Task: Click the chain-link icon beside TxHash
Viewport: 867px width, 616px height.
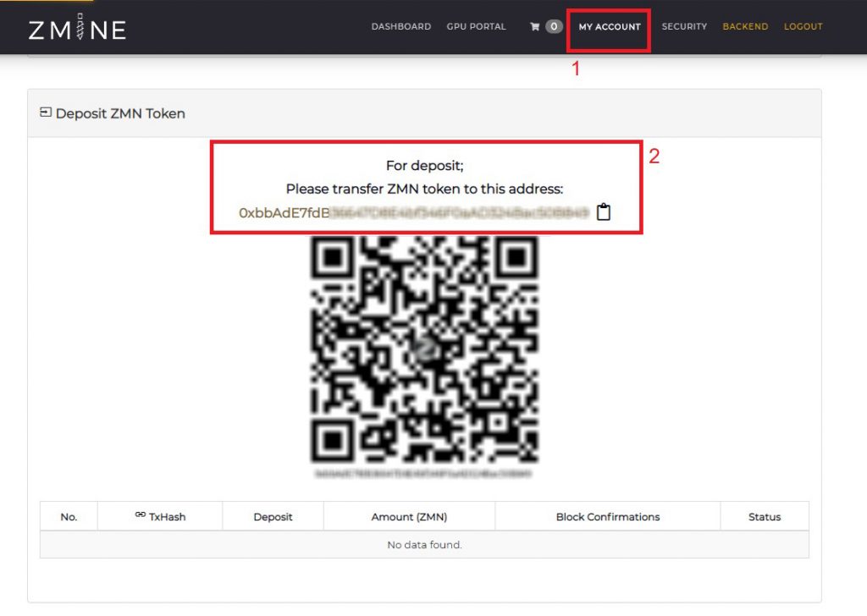Action: tap(138, 516)
